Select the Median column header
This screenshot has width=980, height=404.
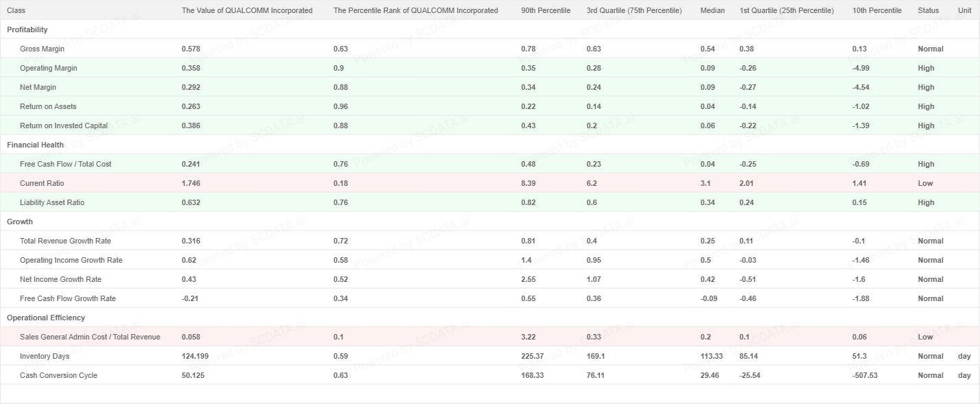pyautogui.click(x=712, y=10)
